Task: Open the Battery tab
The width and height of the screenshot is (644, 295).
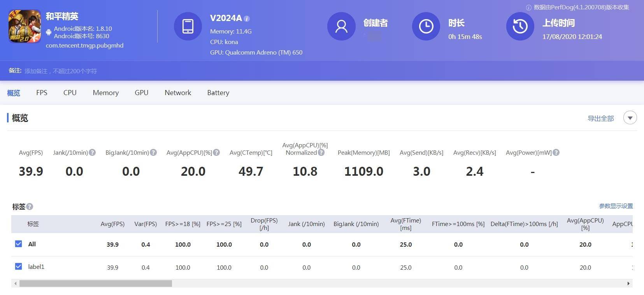Action: coord(218,93)
